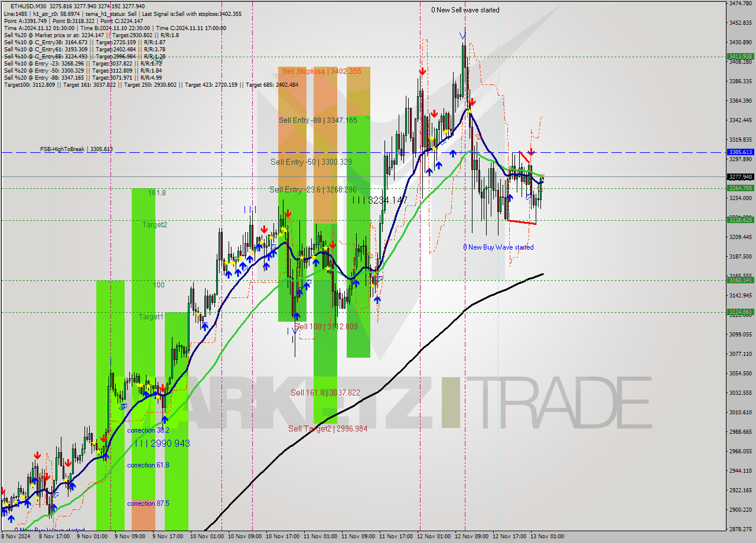Click the 2878.215 price axis value

tap(740, 529)
